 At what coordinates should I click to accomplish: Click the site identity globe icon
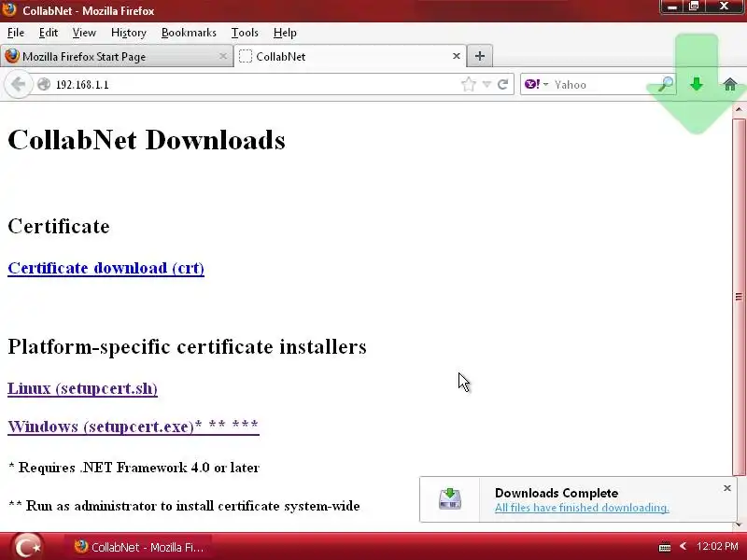point(44,84)
